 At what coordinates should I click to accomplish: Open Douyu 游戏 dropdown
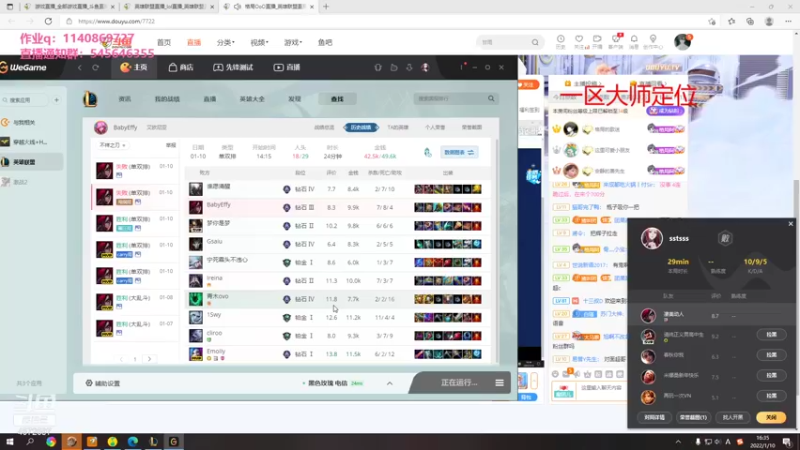293,42
